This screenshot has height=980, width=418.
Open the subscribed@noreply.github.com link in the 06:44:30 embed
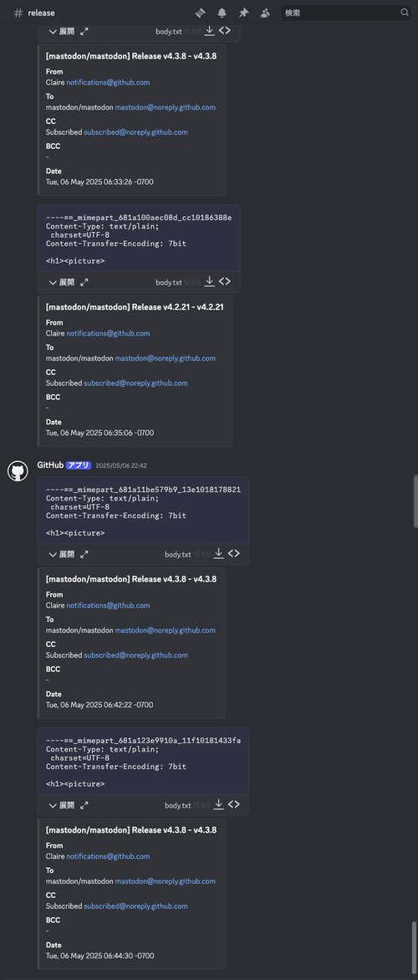point(136,906)
